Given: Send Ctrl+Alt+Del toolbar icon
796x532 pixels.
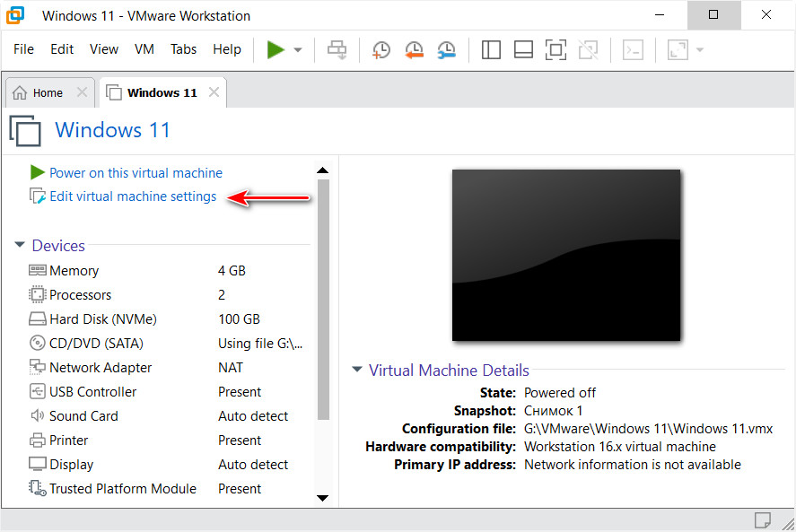Looking at the screenshot, I should click(x=337, y=49).
